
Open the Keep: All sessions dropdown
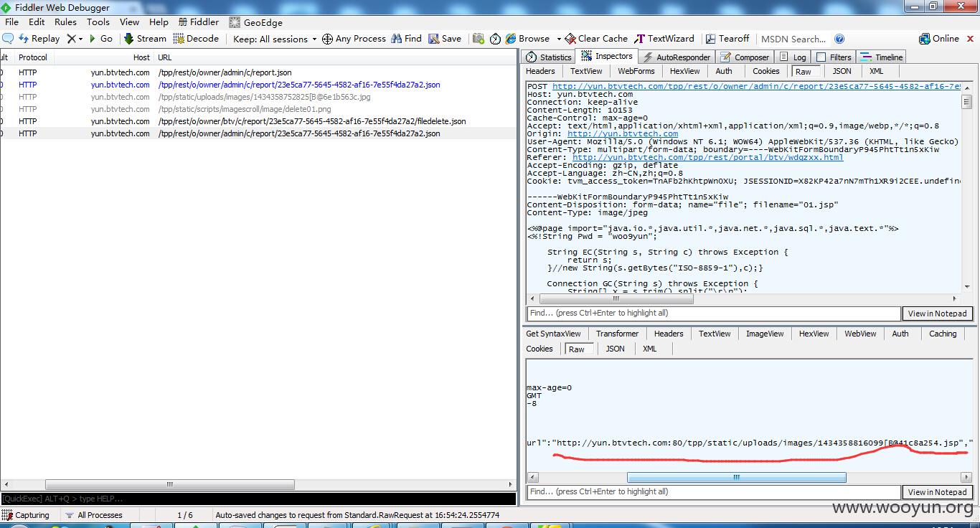275,39
